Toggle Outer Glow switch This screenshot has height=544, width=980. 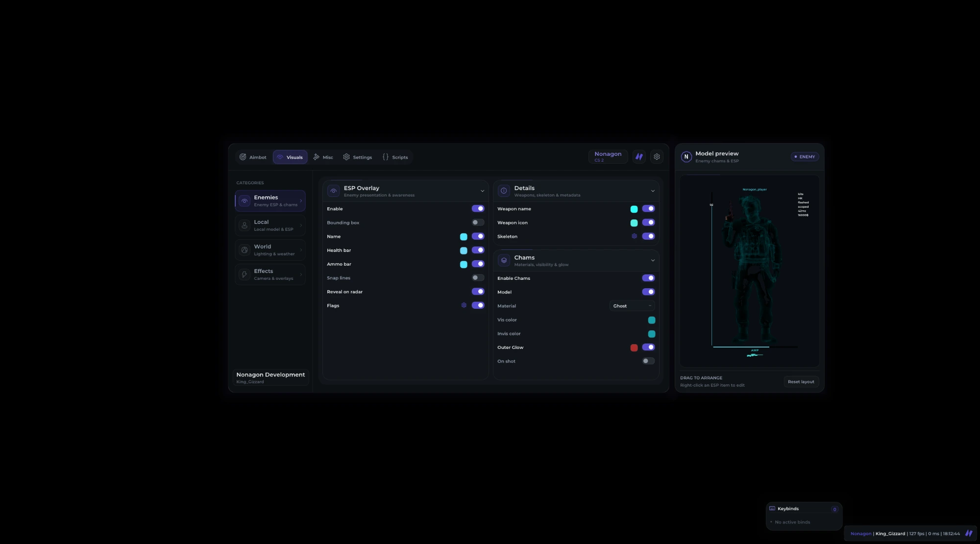pos(648,347)
